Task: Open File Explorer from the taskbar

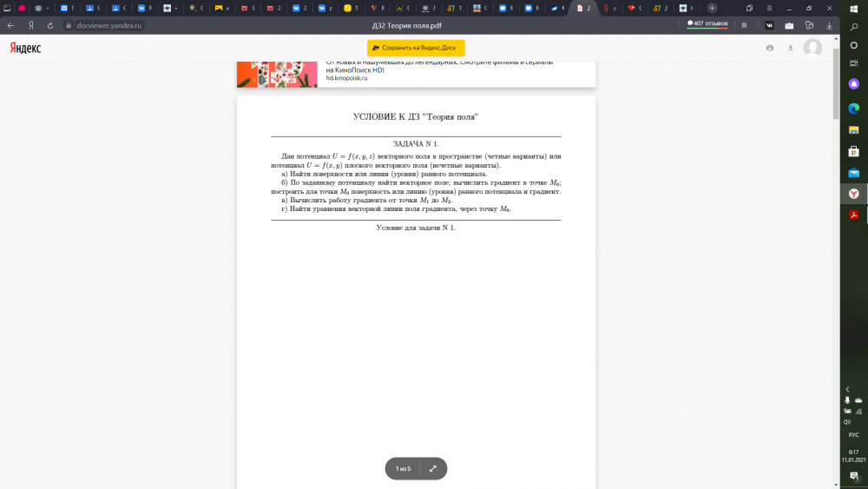Action: pyautogui.click(x=853, y=130)
